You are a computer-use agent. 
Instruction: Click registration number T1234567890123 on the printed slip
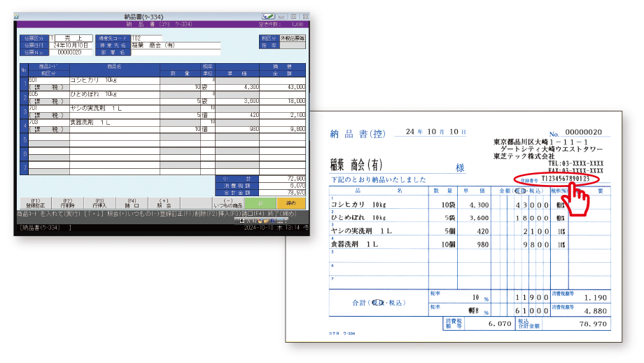[566, 179]
